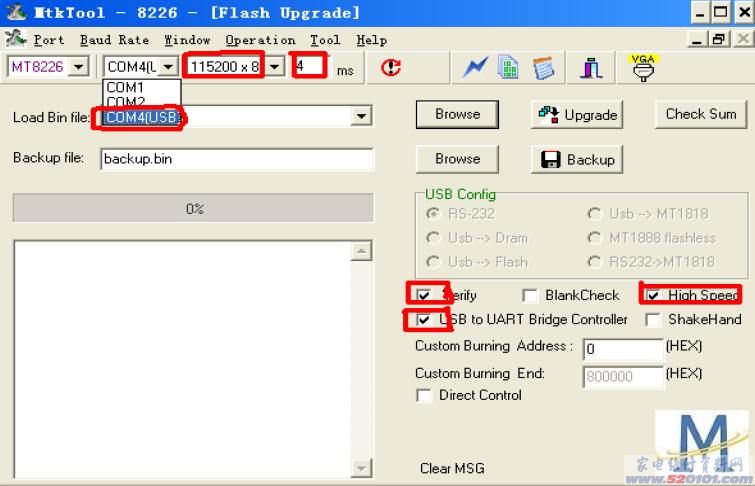Viewport: 755px width, 486px height.
Task: Click the blue notepad toolbar icon
Action: 544,68
